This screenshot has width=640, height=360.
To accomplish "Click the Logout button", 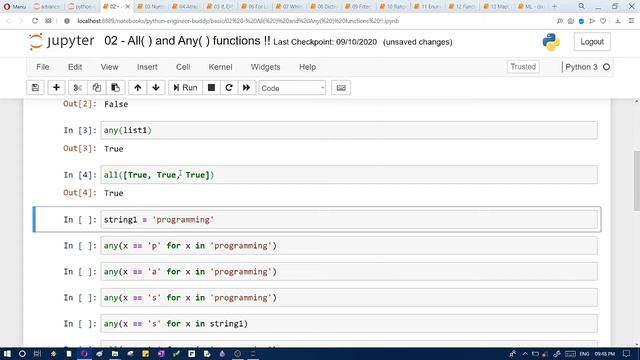I will (592, 42).
